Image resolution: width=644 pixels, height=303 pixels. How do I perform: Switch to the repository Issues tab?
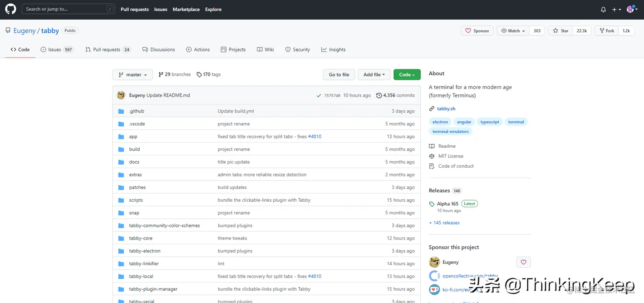(57, 49)
